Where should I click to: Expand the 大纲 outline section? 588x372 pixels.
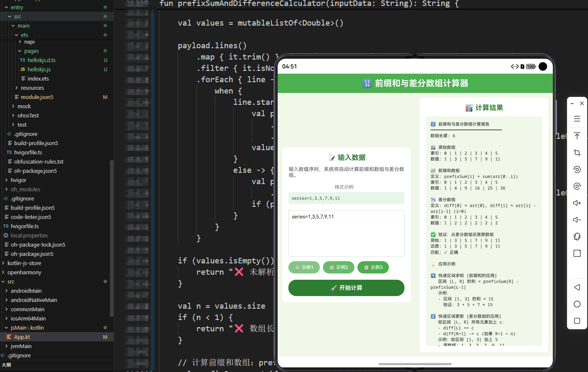pos(6,365)
